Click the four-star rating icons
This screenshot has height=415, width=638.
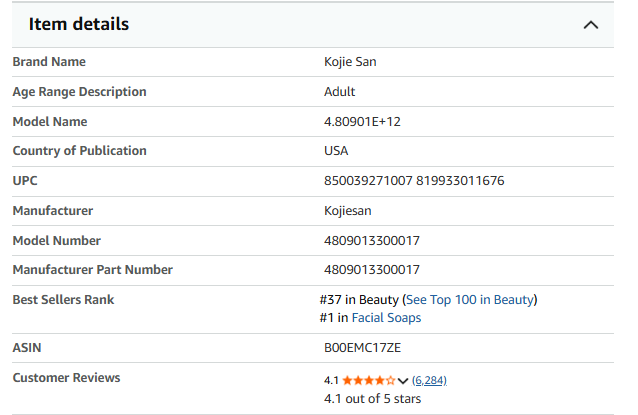[x=369, y=380]
